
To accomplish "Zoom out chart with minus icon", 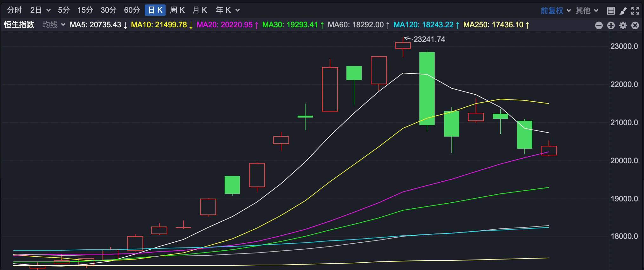I will (599, 25).
